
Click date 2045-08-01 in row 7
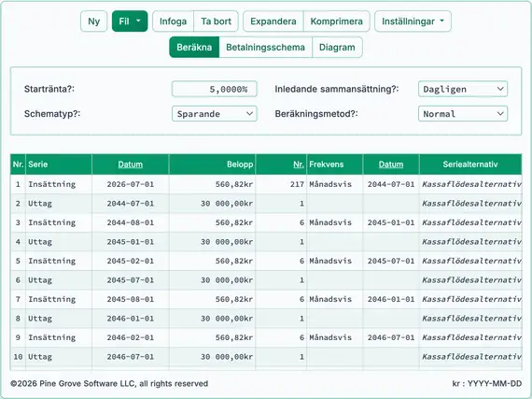[131, 300]
